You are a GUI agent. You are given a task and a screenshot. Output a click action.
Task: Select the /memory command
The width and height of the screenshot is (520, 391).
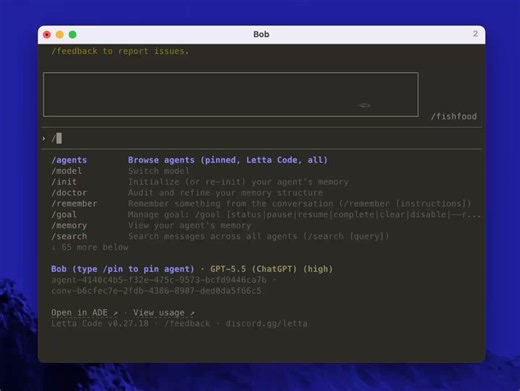(69, 225)
